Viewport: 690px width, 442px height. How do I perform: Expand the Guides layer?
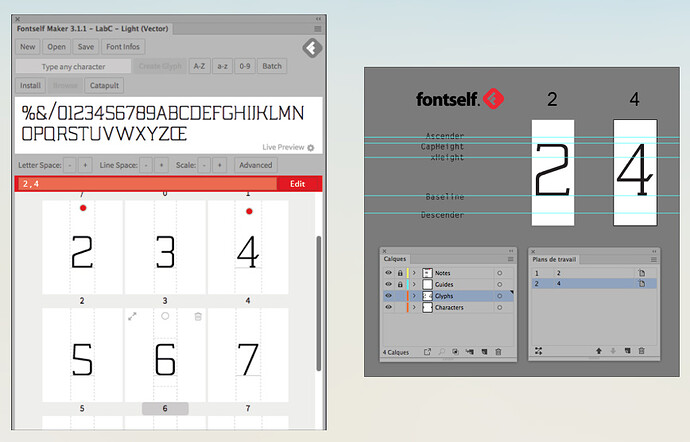(x=414, y=284)
